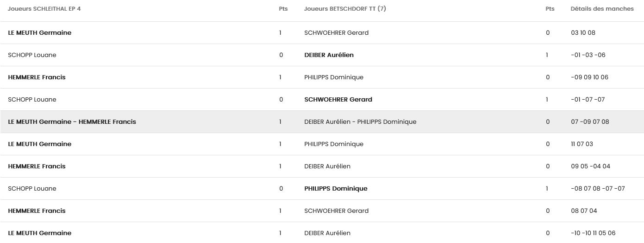Click the set details "-09 09 10 06"
Viewport: 644px width, 243px height.
pos(590,77)
